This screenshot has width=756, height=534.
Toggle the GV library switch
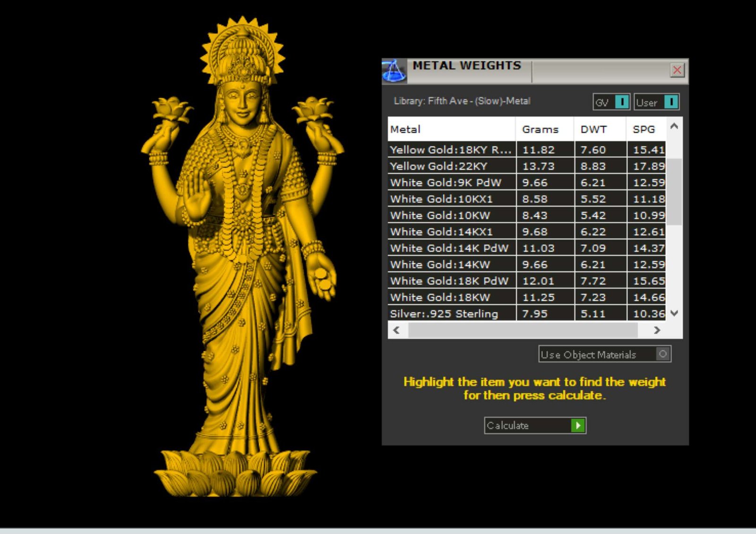tap(622, 102)
